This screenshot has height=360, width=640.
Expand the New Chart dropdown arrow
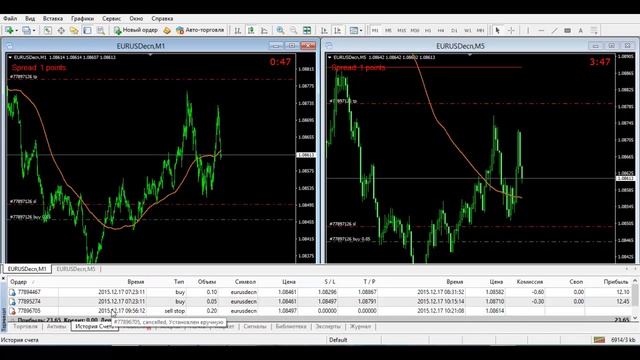click(x=16, y=30)
